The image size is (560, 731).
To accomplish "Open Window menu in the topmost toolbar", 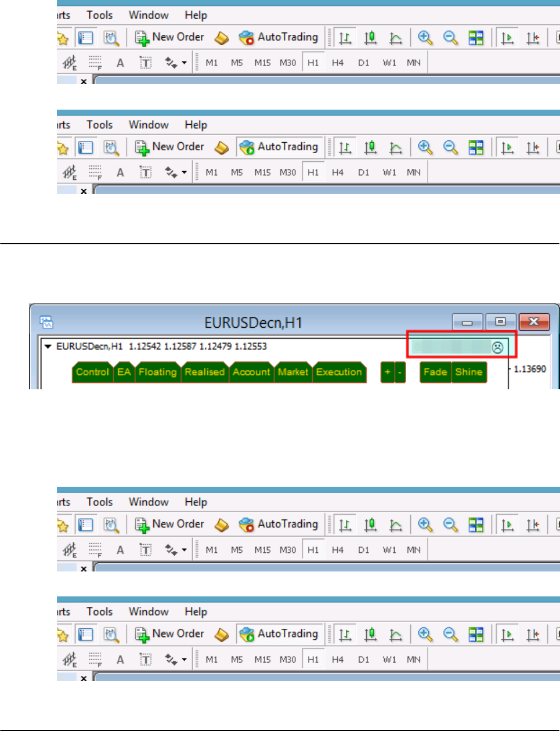I will point(149,15).
